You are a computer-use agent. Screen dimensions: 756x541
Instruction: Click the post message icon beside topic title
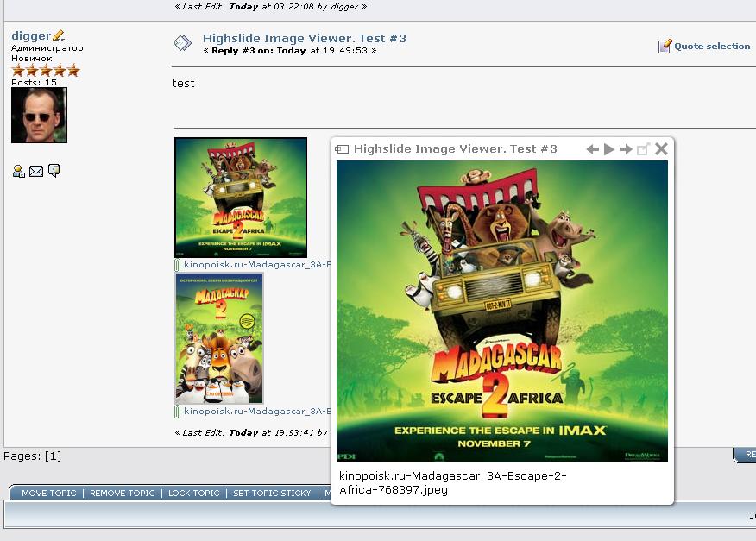tap(183, 43)
